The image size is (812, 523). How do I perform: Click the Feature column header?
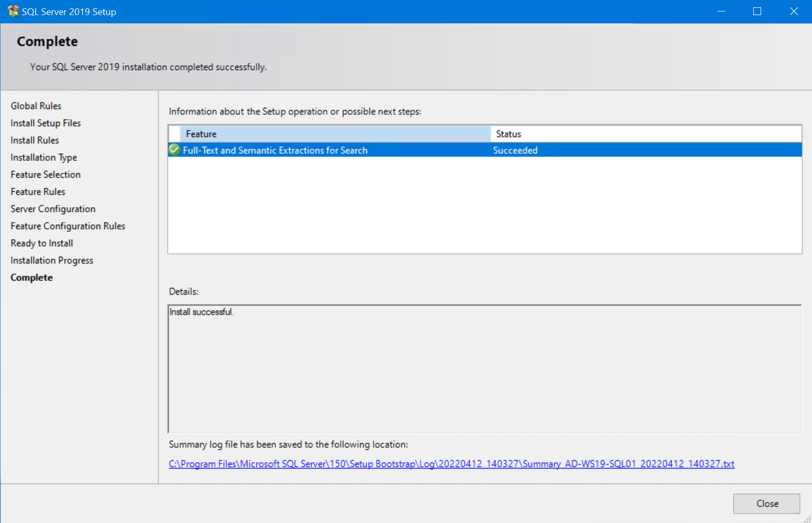tap(201, 134)
